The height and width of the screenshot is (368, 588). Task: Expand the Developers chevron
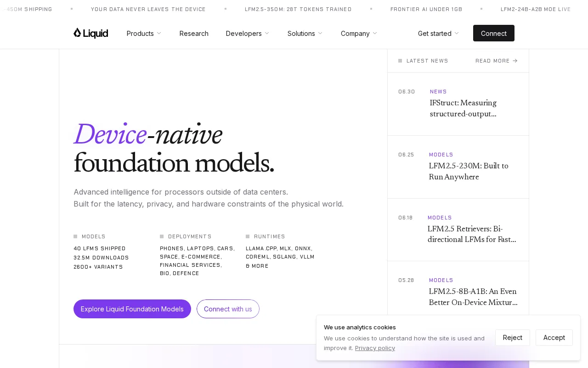[x=267, y=34]
